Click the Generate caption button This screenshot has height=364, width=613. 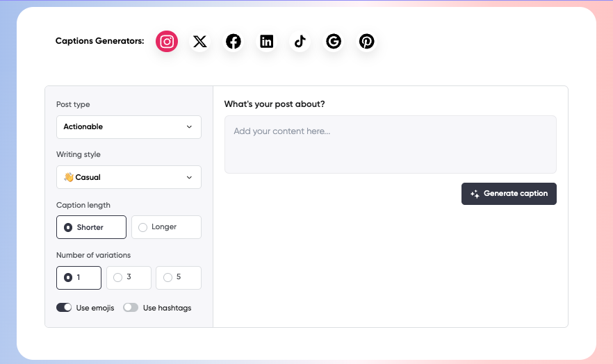tap(509, 194)
